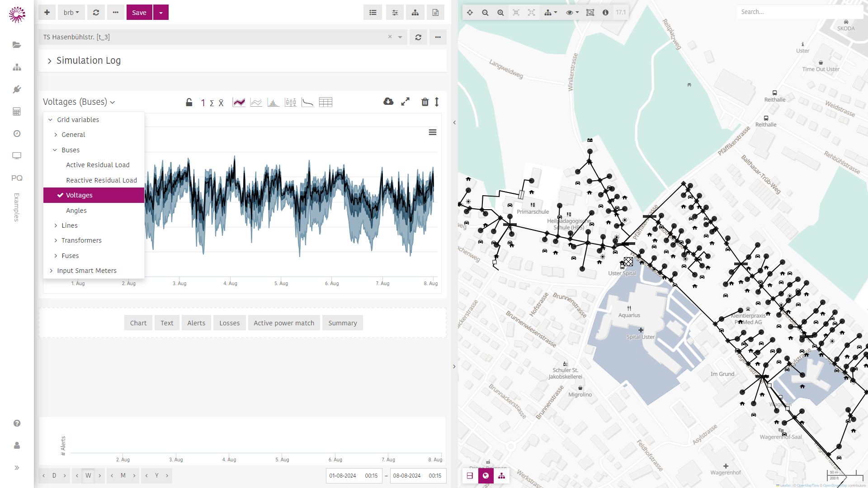The height and width of the screenshot is (488, 868).
Task: Add a Losses widget
Action: click(x=230, y=323)
